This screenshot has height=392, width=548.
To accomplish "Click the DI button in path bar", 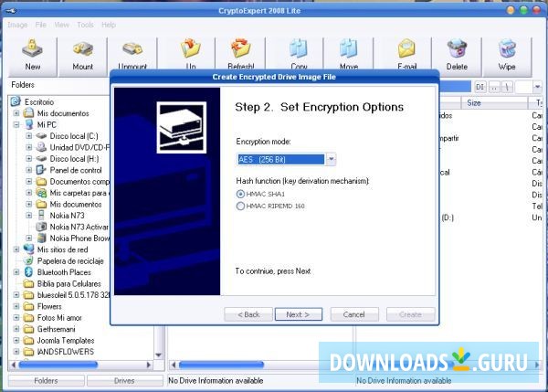I will [x=480, y=87].
